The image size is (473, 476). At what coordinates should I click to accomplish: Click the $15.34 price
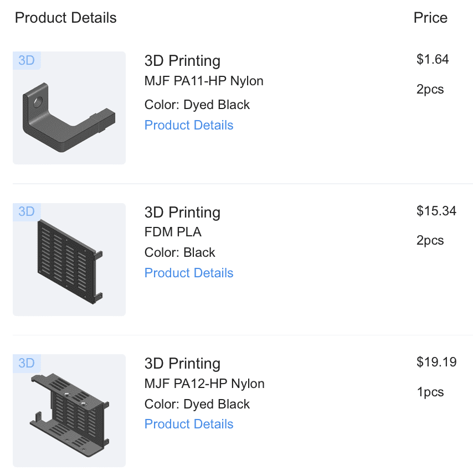pos(436,211)
